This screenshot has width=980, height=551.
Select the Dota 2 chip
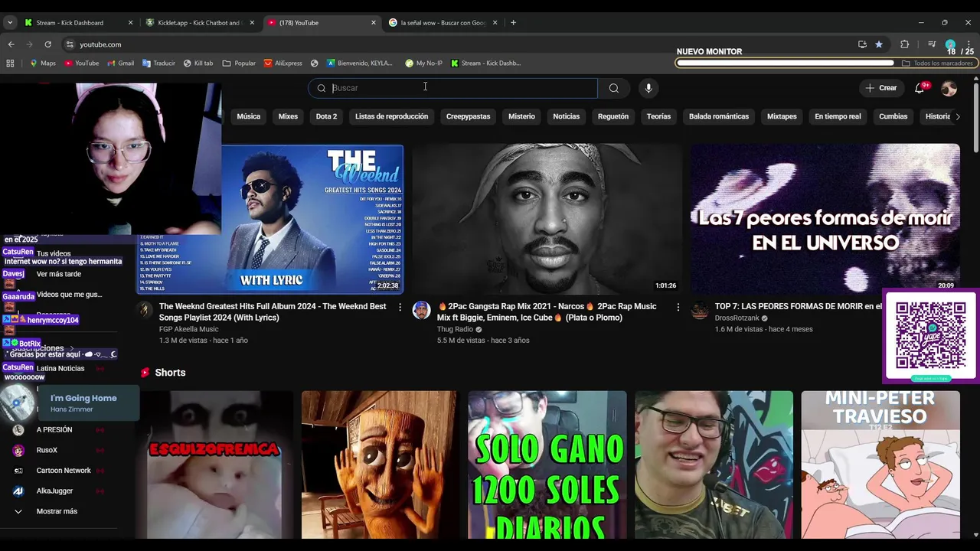(326, 116)
